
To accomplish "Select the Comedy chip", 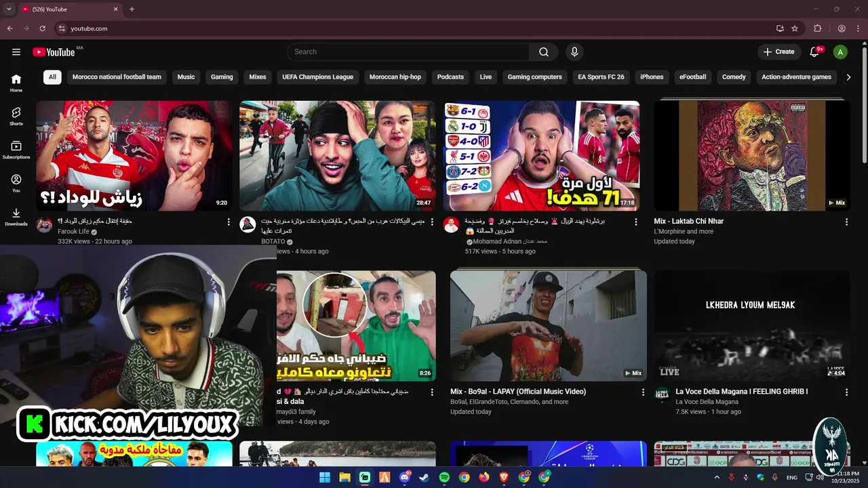I will point(734,77).
